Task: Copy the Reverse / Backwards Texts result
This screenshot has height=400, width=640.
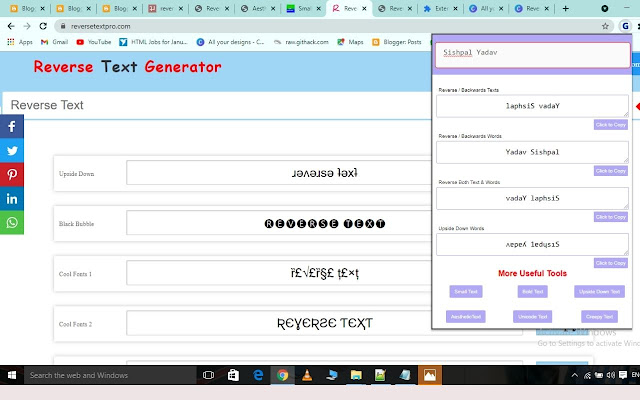Action: click(611, 125)
